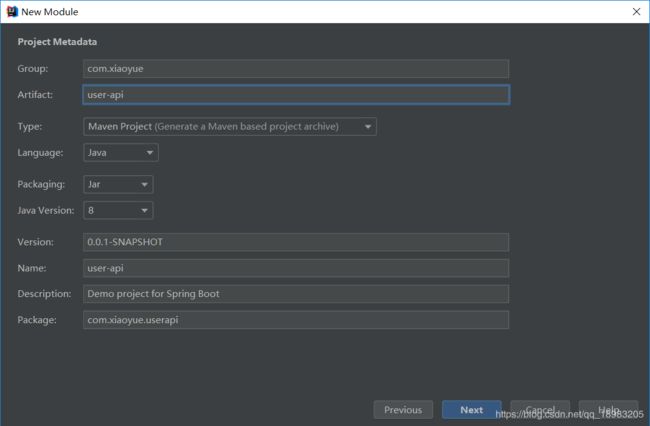The image size is (650, 426).
Task: Click the Version field 0.0.1-SNAPSHOT
Action: pos(296,242)
